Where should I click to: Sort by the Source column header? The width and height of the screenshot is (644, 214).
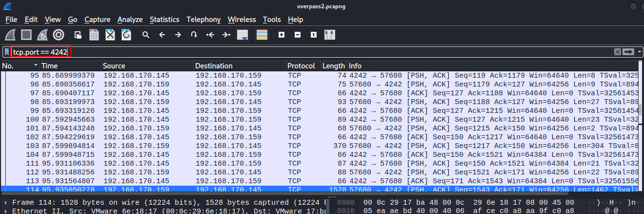[x=147, y=65]
